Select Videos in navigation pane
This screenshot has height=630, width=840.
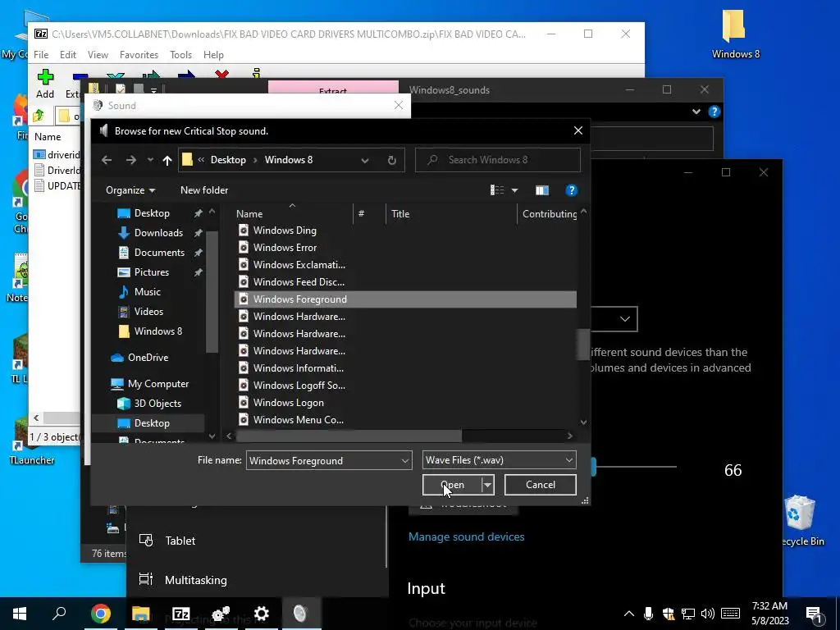[x=148, y=311]
